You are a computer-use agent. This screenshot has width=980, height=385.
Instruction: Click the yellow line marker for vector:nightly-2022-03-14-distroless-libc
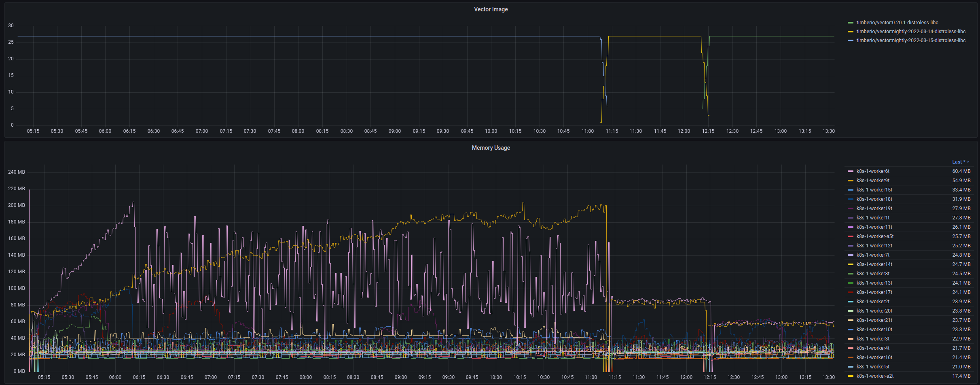tap(851, 31)
